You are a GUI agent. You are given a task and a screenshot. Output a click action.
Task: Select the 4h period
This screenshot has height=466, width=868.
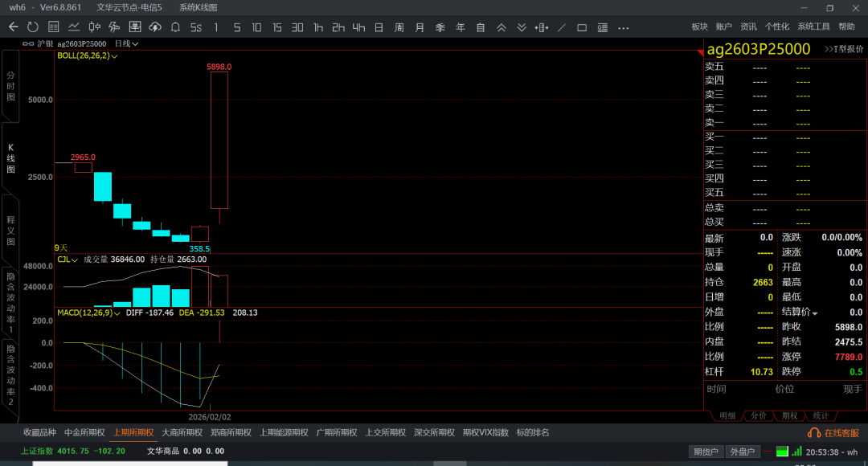pyautogui.click(x=358, y=27)
